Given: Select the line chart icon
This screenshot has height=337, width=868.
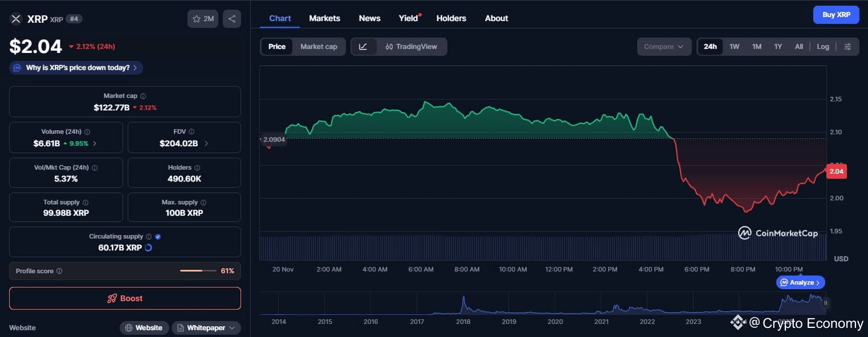Looking at the screenshot, I should (x=364, y=47).
